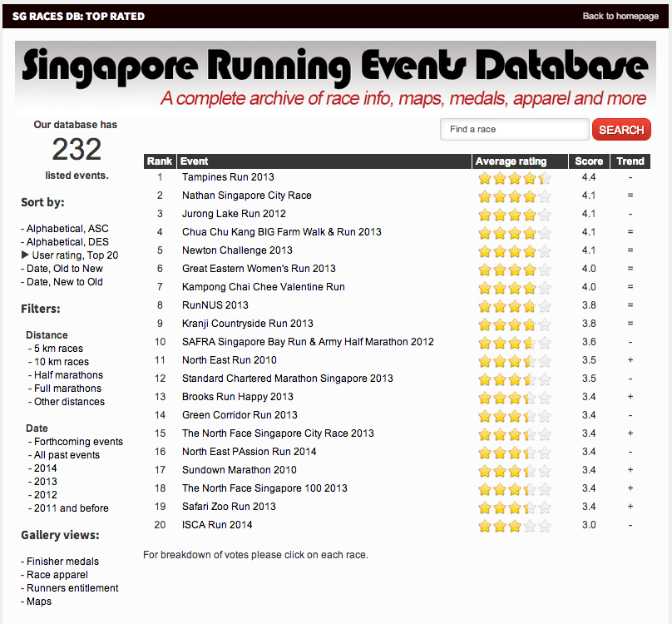Open Newton Challenge 2013 event
The height and width of the screenshot is (624, 672).
pos(237,250)
